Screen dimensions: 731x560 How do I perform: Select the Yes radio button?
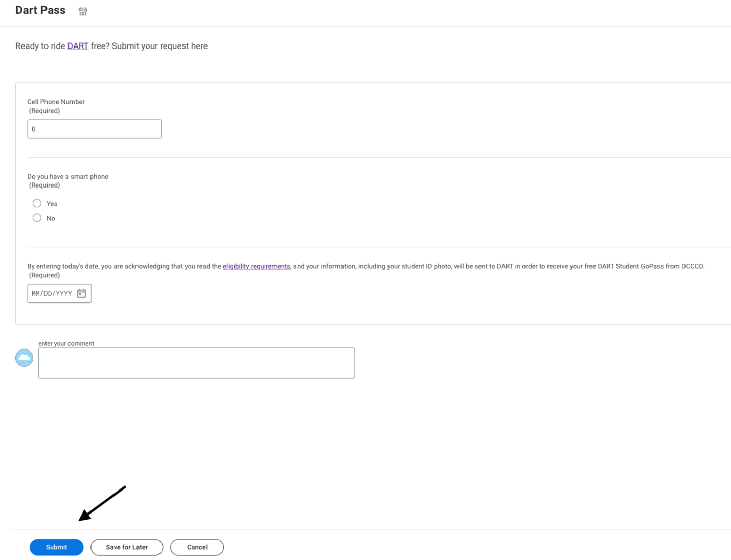tap(37, 203)
